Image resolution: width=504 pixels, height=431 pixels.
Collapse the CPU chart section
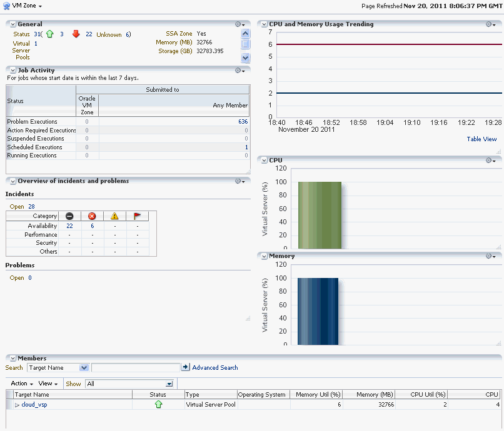[x=265, y=161]
